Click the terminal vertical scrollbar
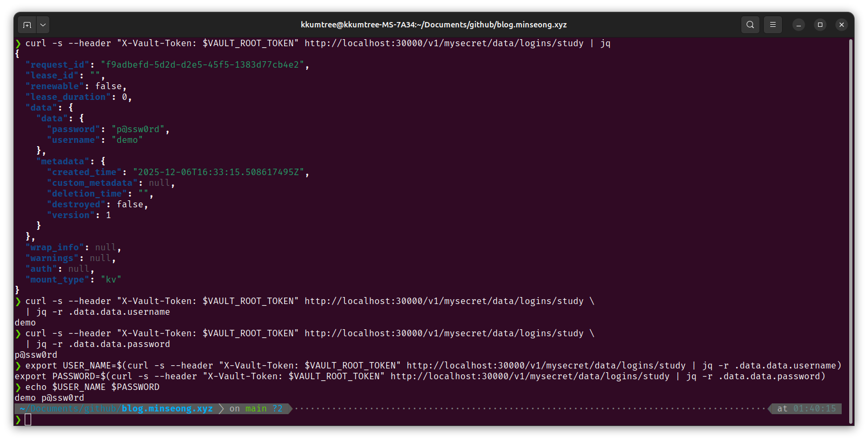 click(x=851, y=231)
